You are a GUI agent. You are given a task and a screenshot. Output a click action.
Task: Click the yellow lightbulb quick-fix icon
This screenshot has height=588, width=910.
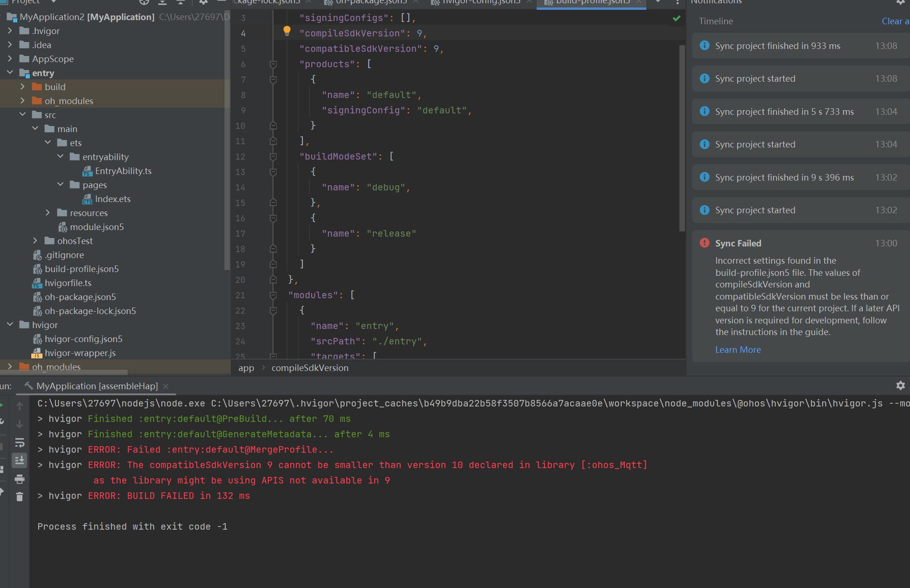(x=287, y=31)
